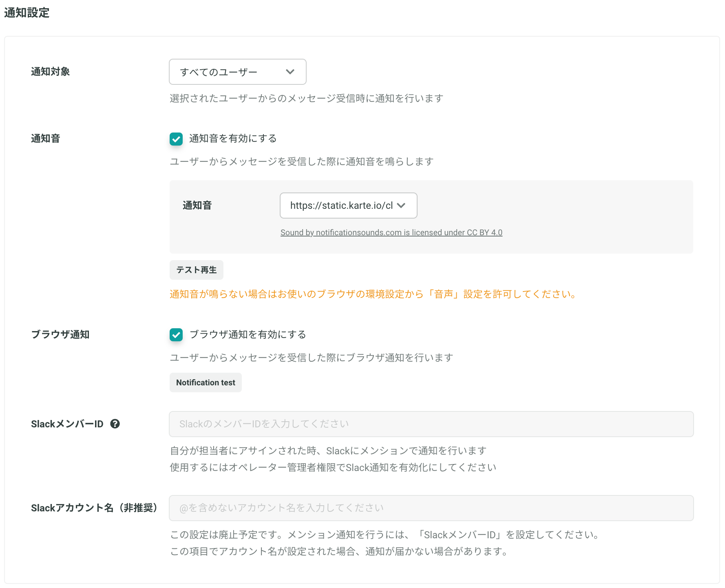The image size is (725, 588).
Task: Click the help icon next to SlackメンバーID
Action: (115, 424)
